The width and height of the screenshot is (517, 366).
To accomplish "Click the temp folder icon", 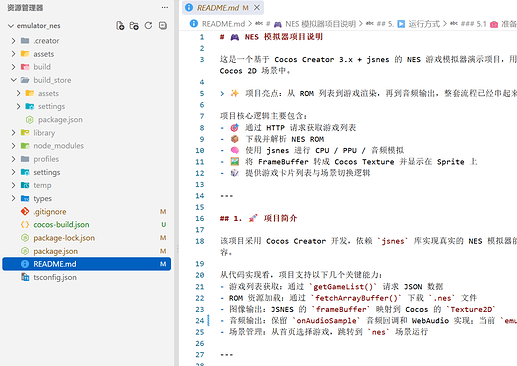I will point(25,185).
